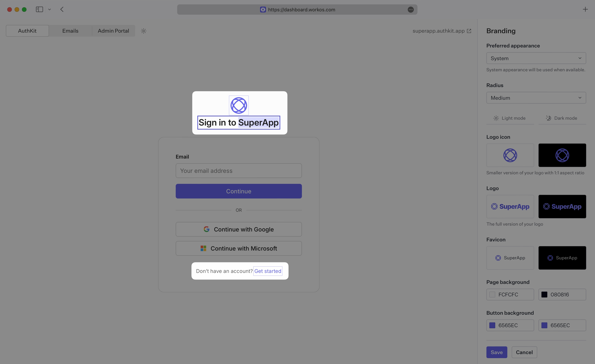This screenshot has width=595, height=364.
Task: Click the moon icon for dark mode toggle
Action: (x=548, y=118)
